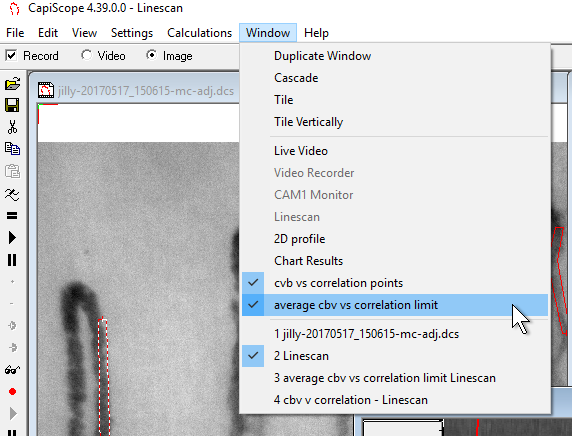Select the Video radio button
572x436 pixels.
pyautogui.click(x=86, y=55)
